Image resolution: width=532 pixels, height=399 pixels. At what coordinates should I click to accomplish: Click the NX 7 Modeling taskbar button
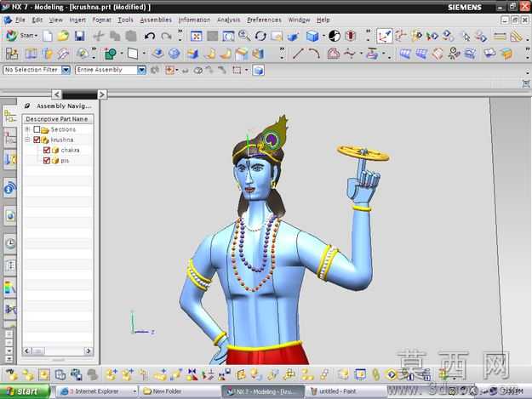pyautogui.click(x=263, y=391)
